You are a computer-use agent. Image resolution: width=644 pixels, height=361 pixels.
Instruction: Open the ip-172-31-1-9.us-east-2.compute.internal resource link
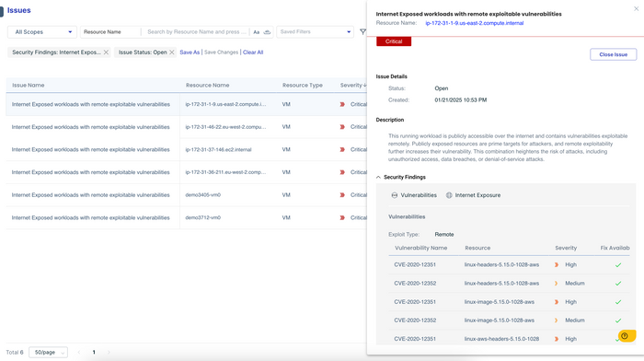tap(475, 23)
